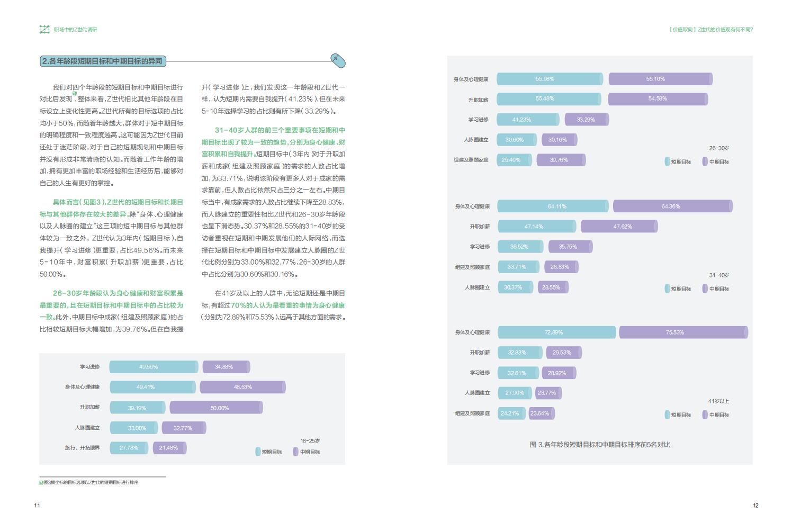Click the purple 35.75% bar

tap(570, 246)
